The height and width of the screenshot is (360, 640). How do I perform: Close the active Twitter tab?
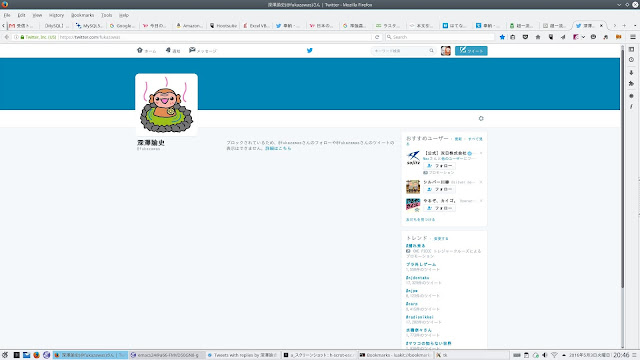601,25
